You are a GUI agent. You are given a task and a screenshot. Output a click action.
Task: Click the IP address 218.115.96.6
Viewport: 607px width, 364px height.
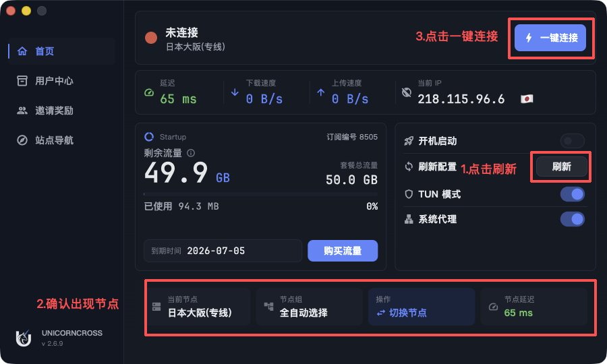(x=461, y=99)
